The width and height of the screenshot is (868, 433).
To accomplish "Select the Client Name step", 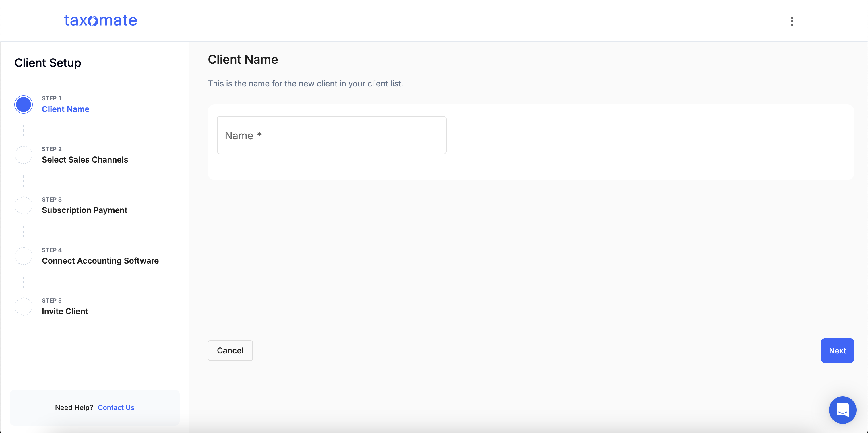I will (x=65, y=109).
